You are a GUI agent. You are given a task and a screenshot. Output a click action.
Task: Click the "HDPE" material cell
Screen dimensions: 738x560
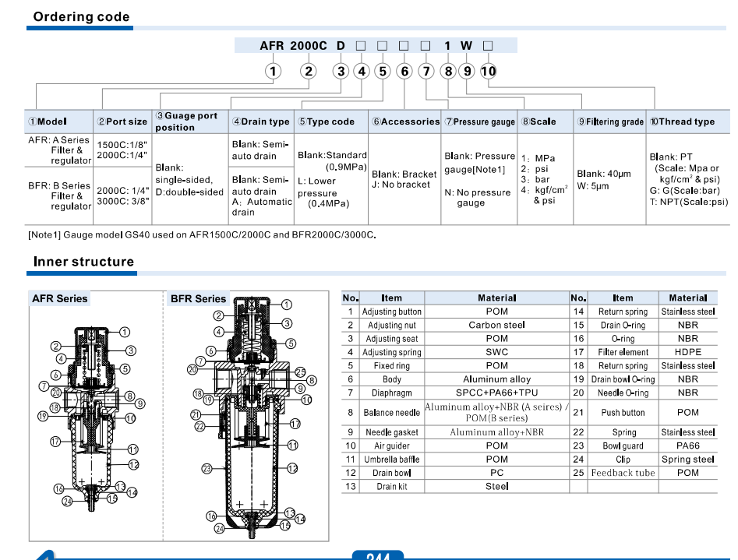click(687, 352)
